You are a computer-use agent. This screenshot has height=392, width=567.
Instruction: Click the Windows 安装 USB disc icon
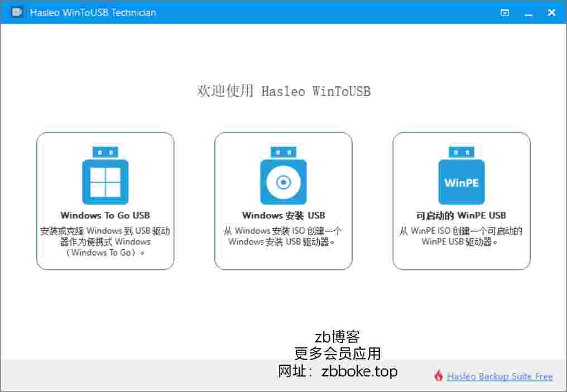coord(283,175)
